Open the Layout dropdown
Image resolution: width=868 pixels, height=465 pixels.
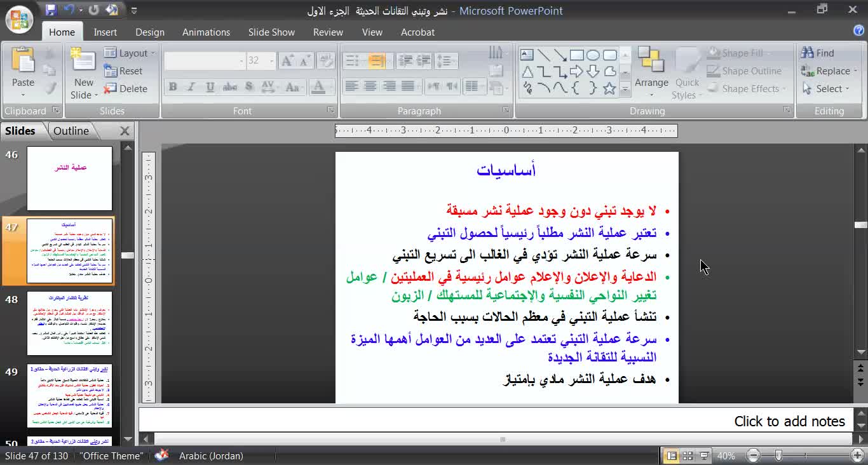pyautogui.click(x=130, y=53)
